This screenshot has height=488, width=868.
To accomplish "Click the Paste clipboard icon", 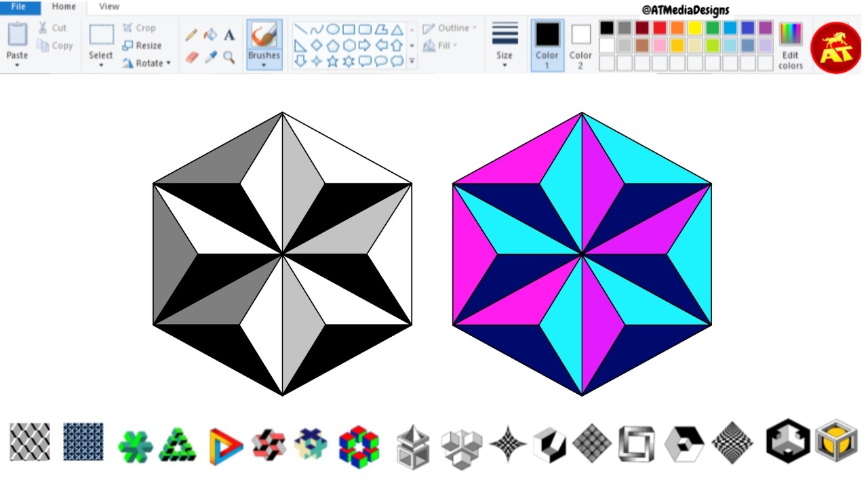I will (x=17, y=35).
